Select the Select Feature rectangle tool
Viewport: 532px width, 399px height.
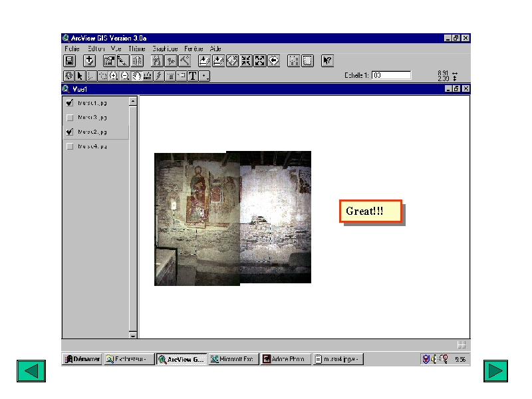tap(102, 76)
